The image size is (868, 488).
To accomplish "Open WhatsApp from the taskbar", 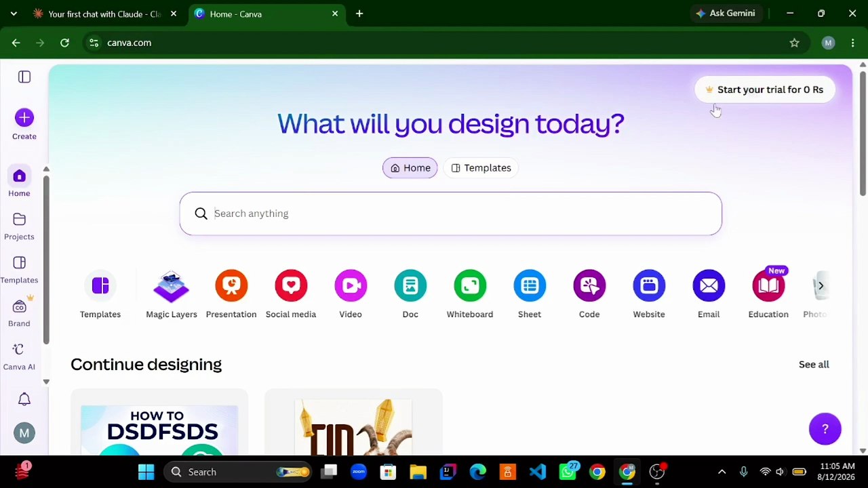I will (568, 472).
